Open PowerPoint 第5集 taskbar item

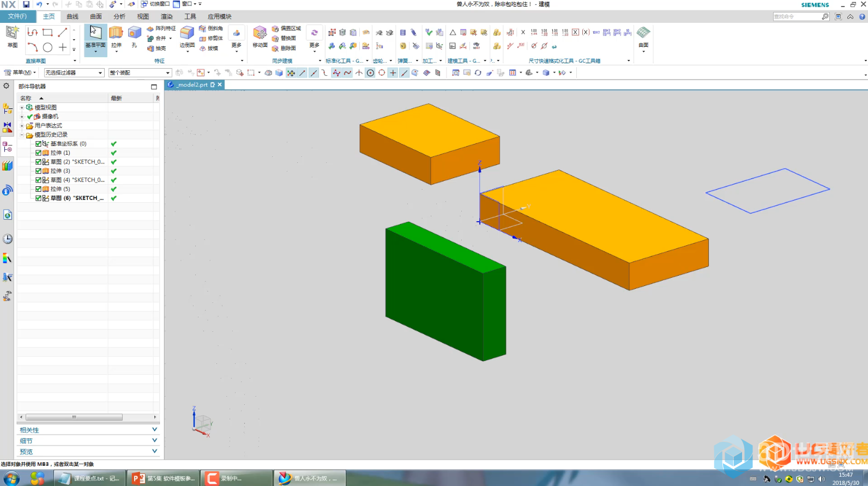pos(164,478)
